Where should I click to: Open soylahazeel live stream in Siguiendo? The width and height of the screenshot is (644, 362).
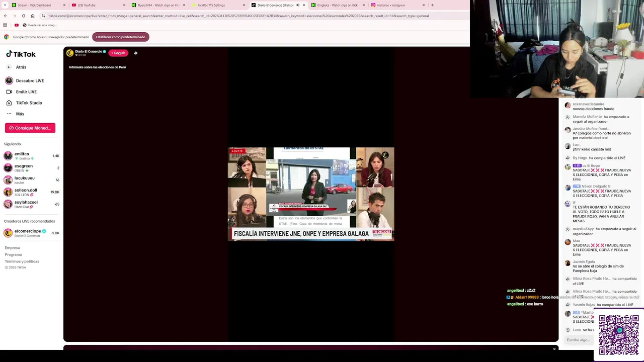click(x=32, y=204)
